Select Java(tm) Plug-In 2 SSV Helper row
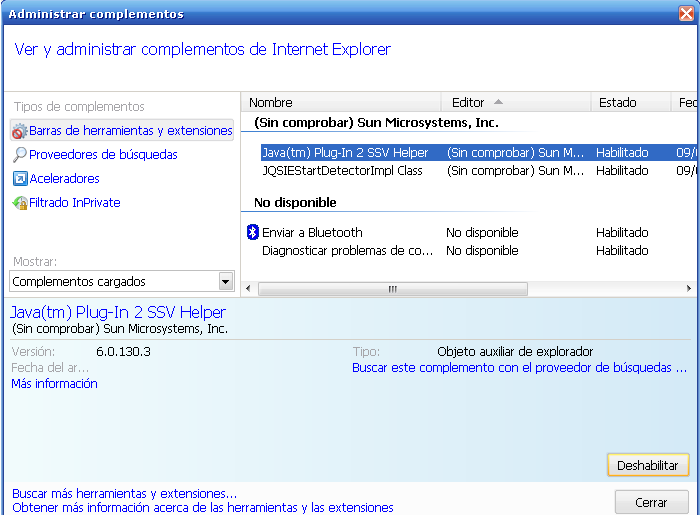This screenshot has height=516, width=700. coord(345,153)
